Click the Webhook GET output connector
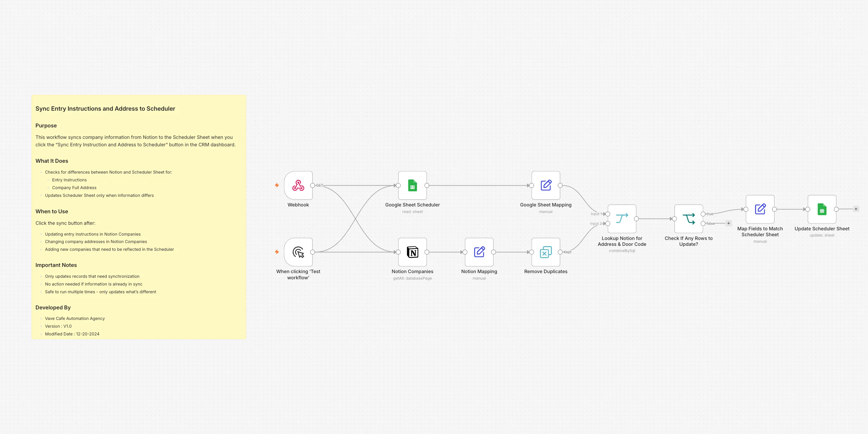The image size is (868, 434). 313,185
